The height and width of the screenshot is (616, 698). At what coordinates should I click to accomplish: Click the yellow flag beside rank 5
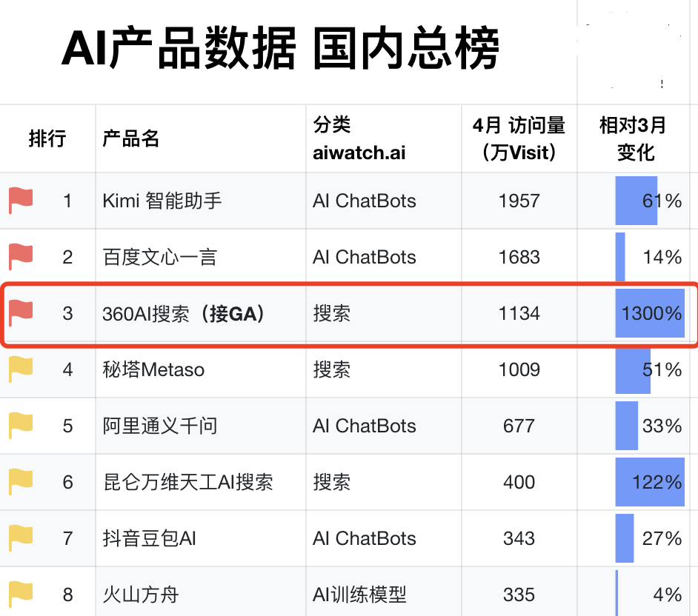point(21,426)
